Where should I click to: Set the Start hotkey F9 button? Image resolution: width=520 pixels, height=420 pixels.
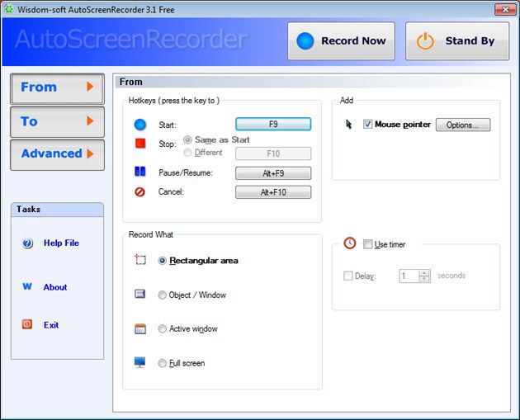point(273,125)
